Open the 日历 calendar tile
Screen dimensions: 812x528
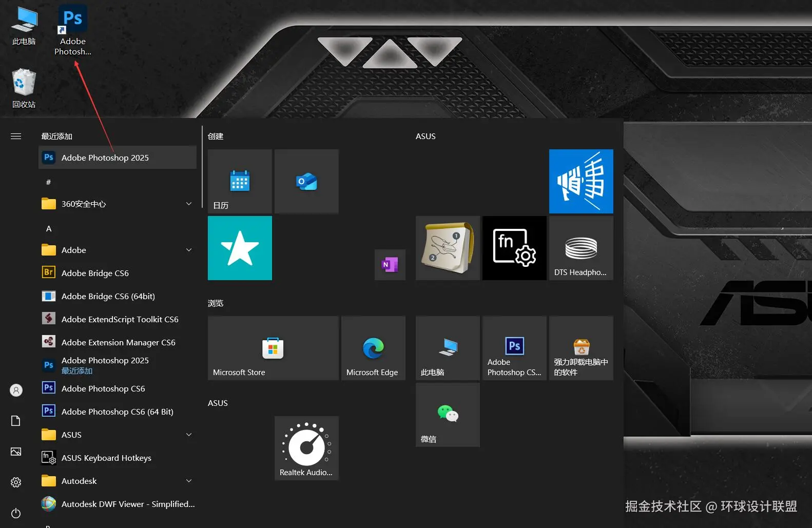pyautogui.click(x=240, y=181)
